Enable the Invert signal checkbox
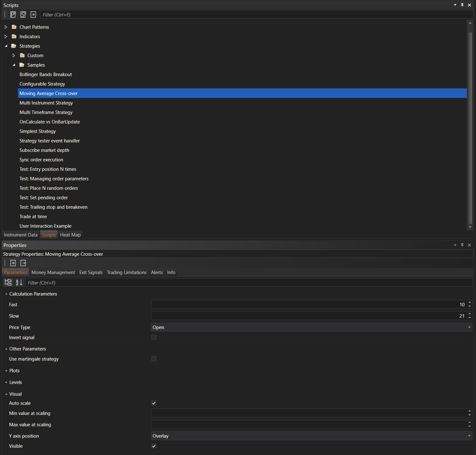476x455 pixels. point(154,337)
